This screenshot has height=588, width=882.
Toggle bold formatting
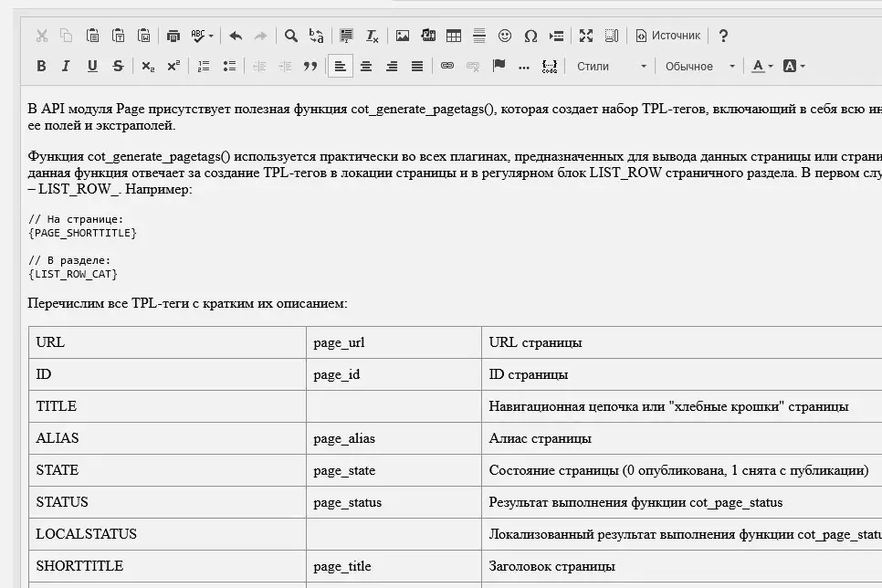point(41,66)
